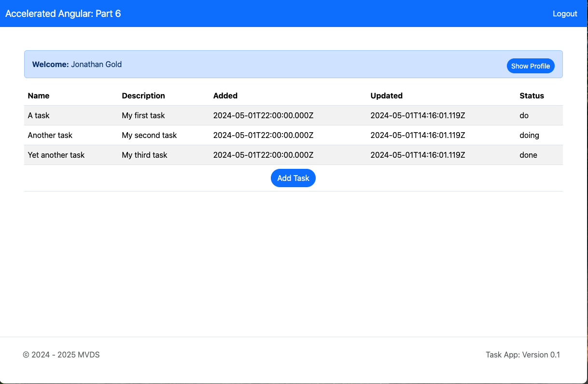Click the 'doing' status cell
The width and height of the screenshot is (588, 384).
pos(530,135)
